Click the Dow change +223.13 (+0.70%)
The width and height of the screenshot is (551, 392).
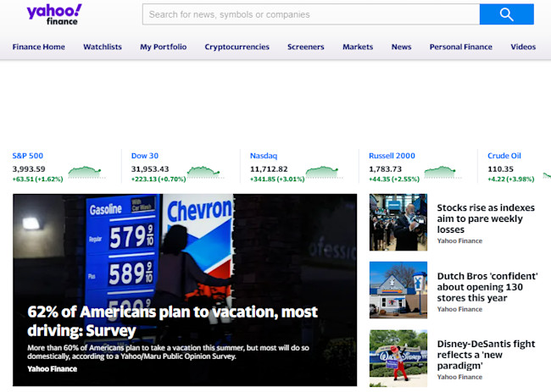[x=159, y=179]
